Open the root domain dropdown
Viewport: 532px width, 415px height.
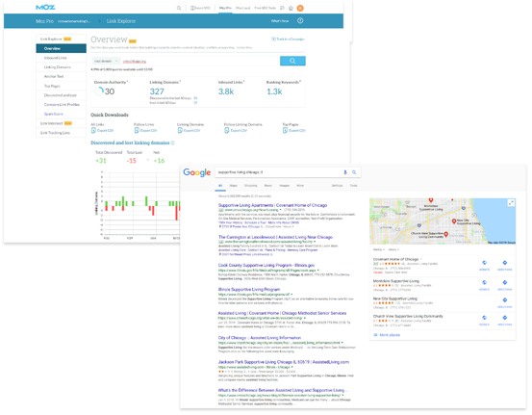(106, 61)
